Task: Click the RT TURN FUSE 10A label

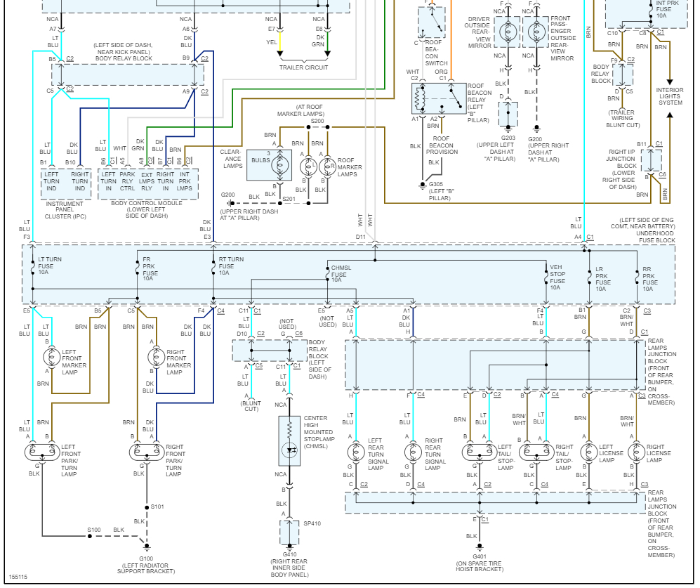Action: tap(231, 266)
